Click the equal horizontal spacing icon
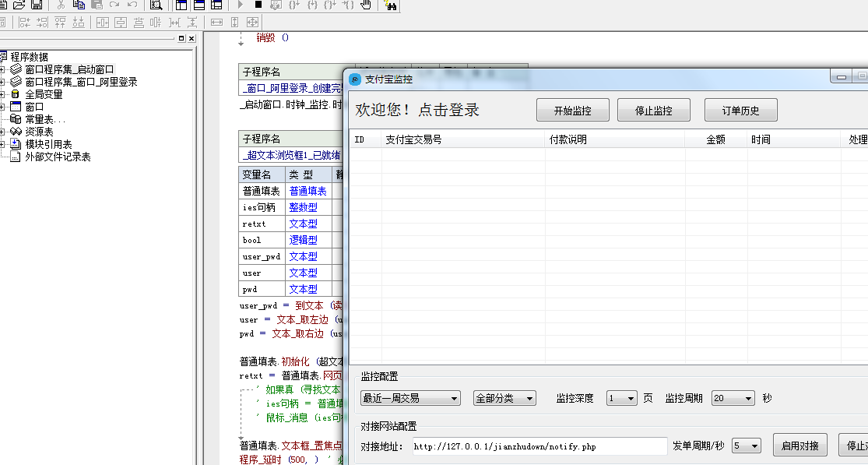868x465 pixels. [174, 22]
